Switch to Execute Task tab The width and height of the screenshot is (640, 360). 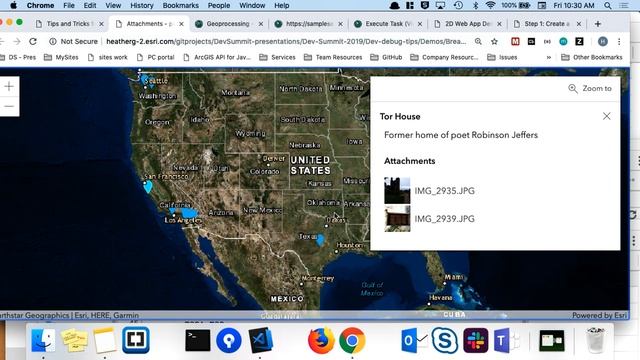388,24
